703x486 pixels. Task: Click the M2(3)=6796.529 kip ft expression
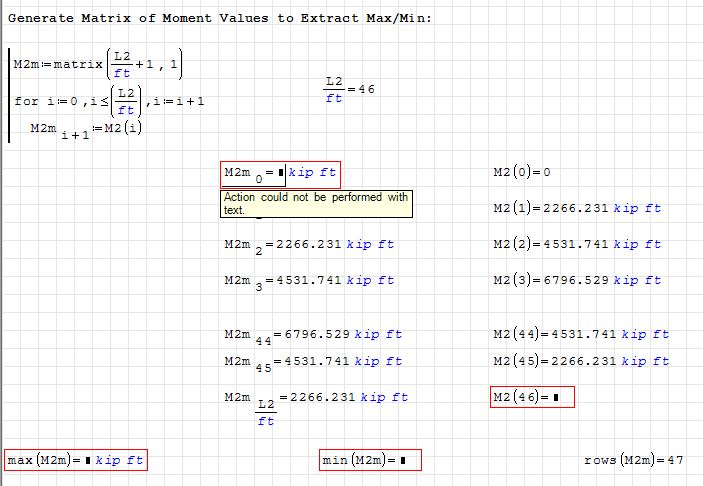[577, 280]
